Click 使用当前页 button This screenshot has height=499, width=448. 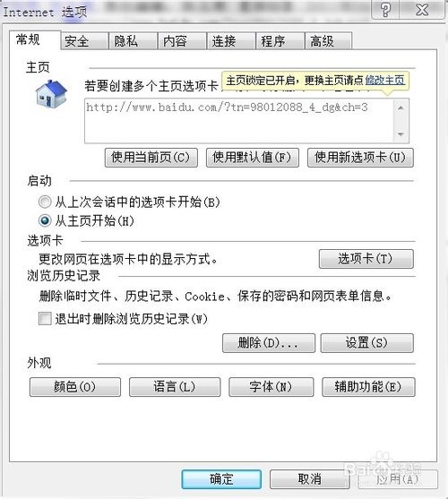[x=151, y=158]
